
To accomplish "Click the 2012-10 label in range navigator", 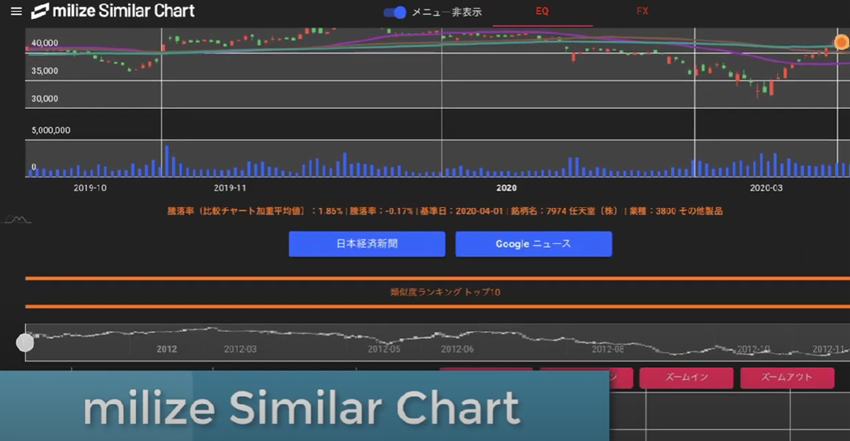I will tap(754, 349).
